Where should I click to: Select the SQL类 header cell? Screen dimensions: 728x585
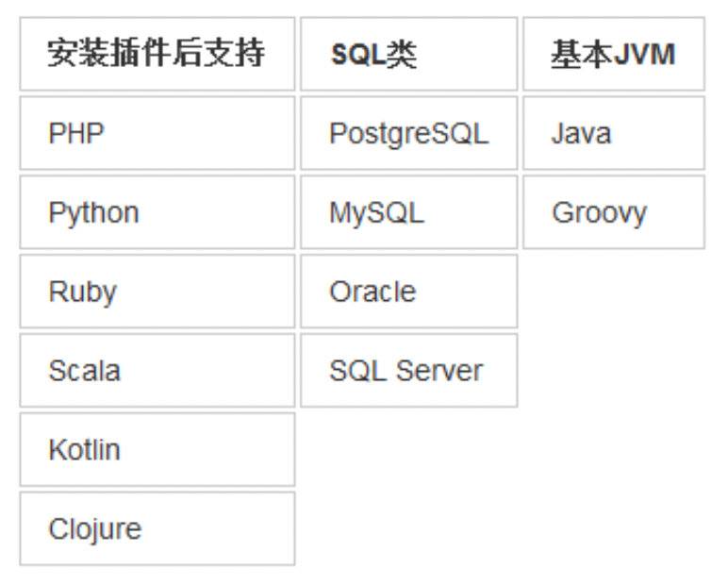point(408,54)
